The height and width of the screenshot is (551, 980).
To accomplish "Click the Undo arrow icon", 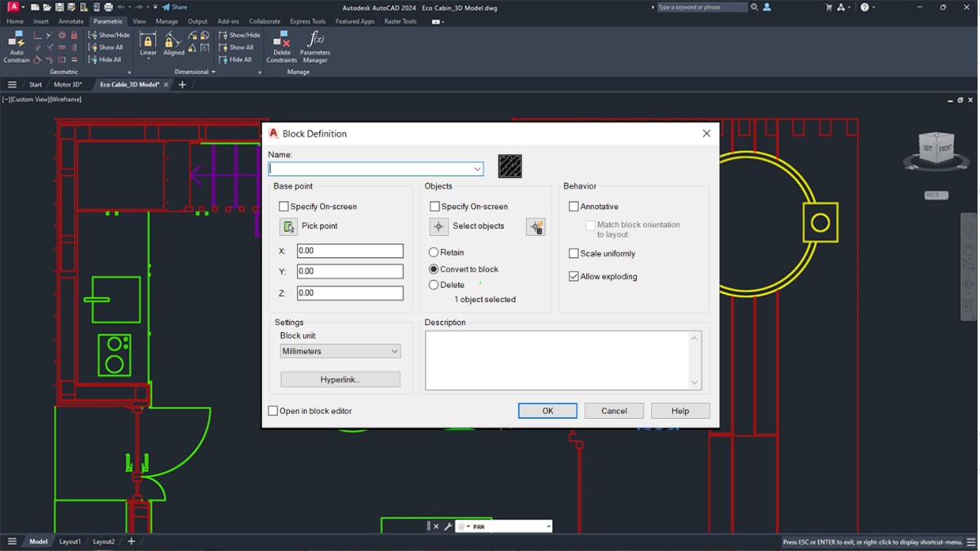I will [x=121, y=7].
